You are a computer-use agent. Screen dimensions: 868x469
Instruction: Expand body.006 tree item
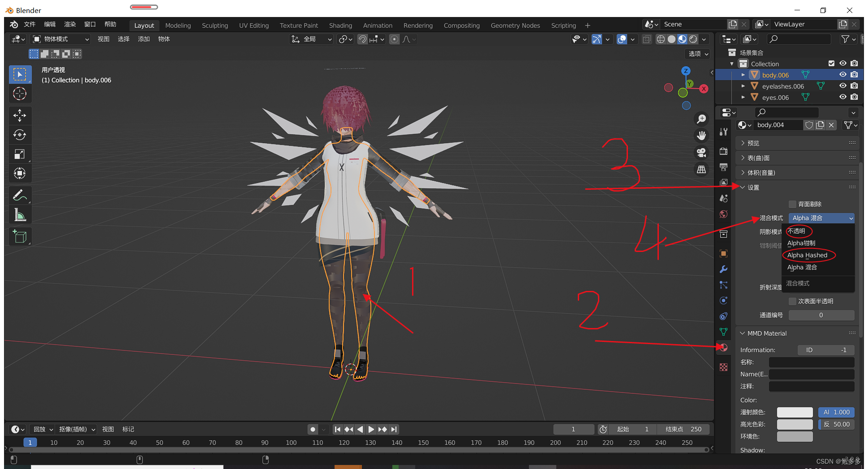(743, 75)
